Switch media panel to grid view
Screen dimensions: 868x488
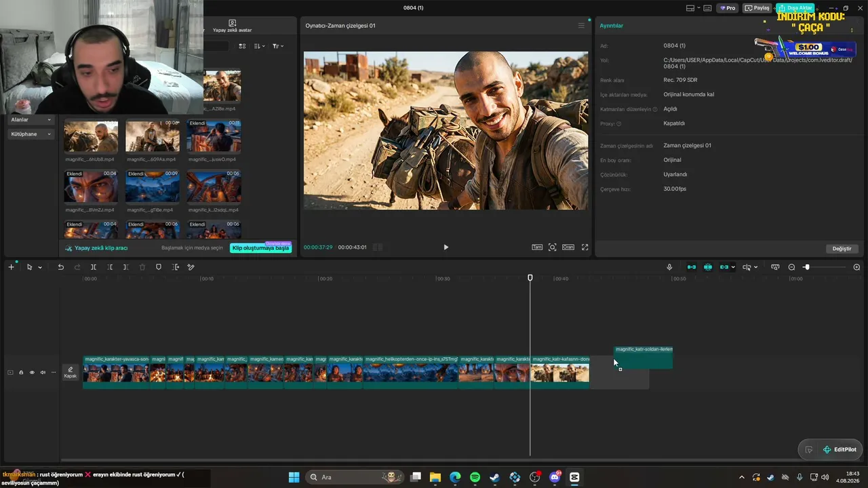coord(242,46)
